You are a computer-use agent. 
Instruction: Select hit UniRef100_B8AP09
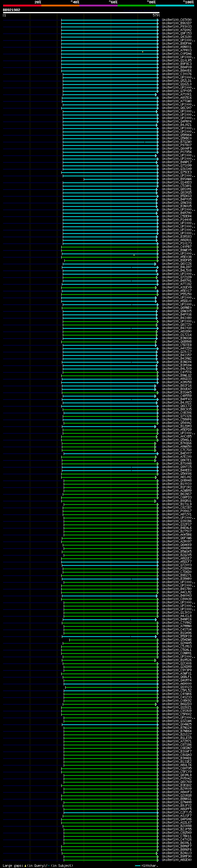176,67
